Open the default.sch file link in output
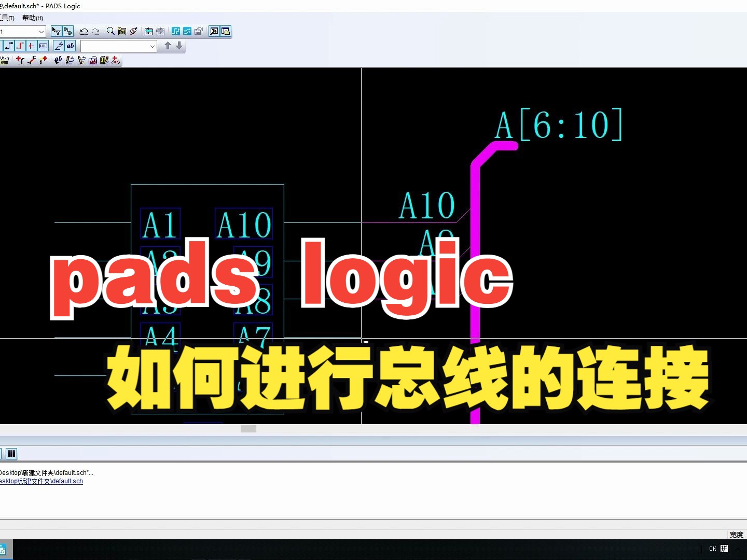The image size is (747, 560). point(41,481)
